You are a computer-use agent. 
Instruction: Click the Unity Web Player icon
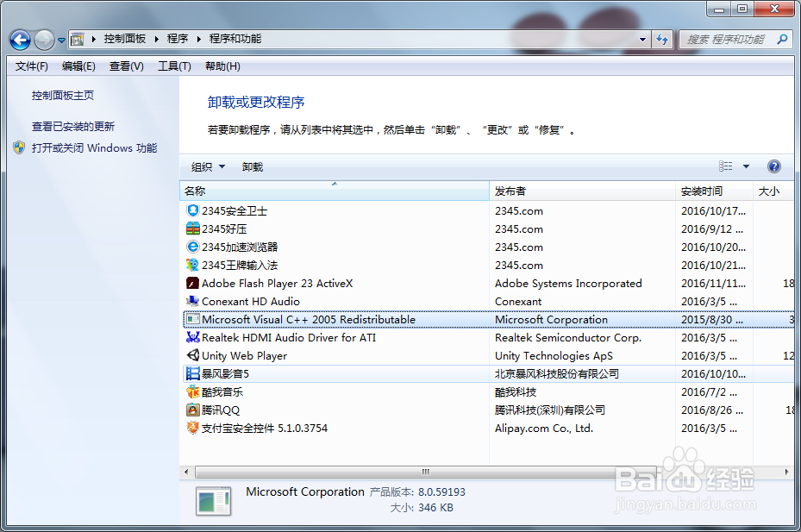(192, 355)
